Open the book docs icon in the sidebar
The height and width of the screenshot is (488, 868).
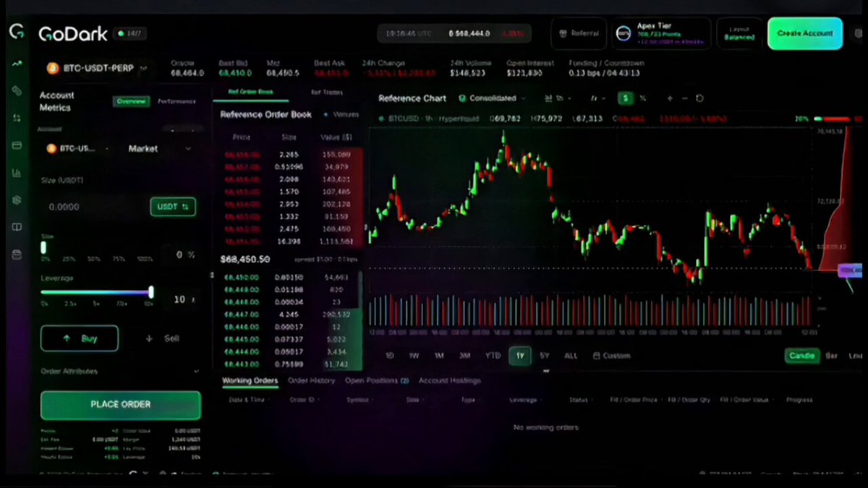[x=17, y=227]
